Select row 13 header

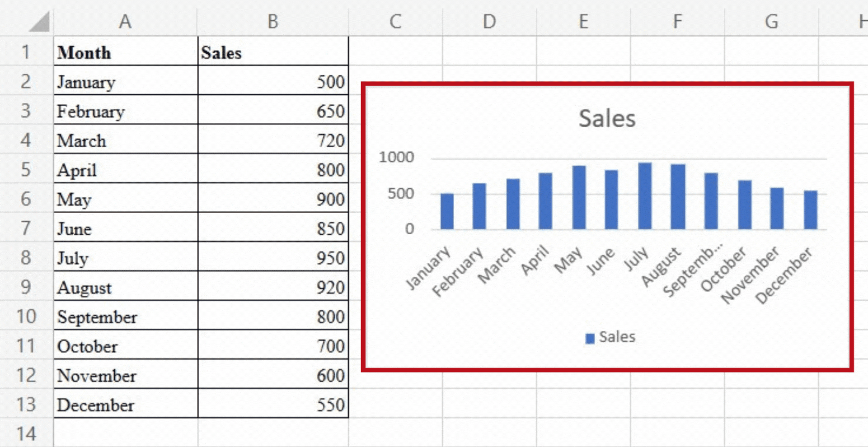[x=26, y=404]
